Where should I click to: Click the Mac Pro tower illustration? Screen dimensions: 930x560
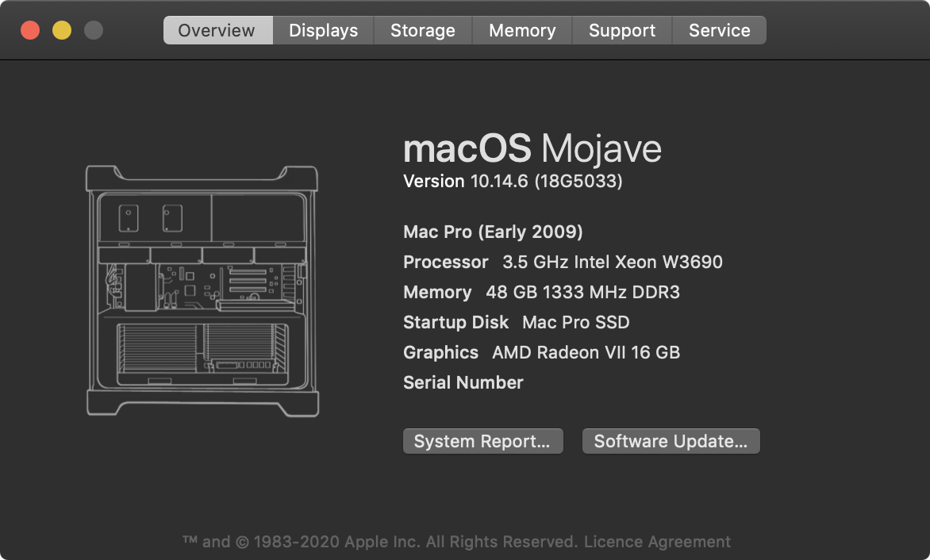click(202, 290)
